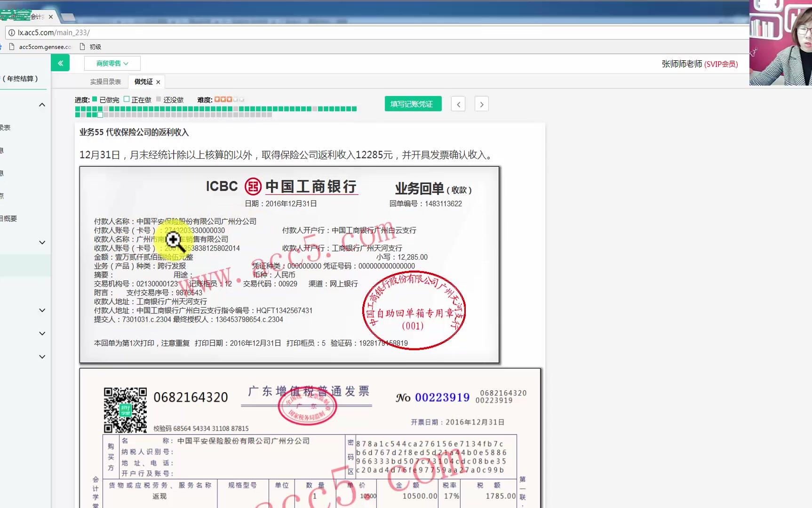Screen dimensions: 812x508
Task: Click the difficulty star rating icons
Action: [x=229, y=99]
